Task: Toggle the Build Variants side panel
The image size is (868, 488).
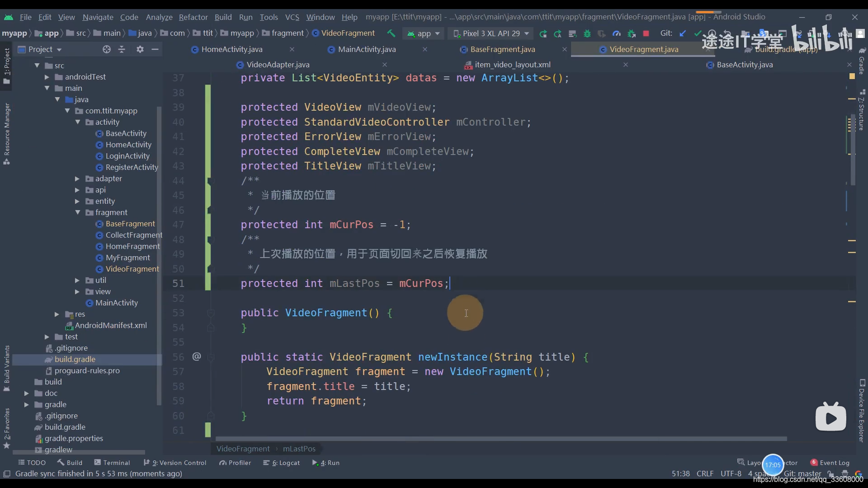Action: click(x=7, y=368)
